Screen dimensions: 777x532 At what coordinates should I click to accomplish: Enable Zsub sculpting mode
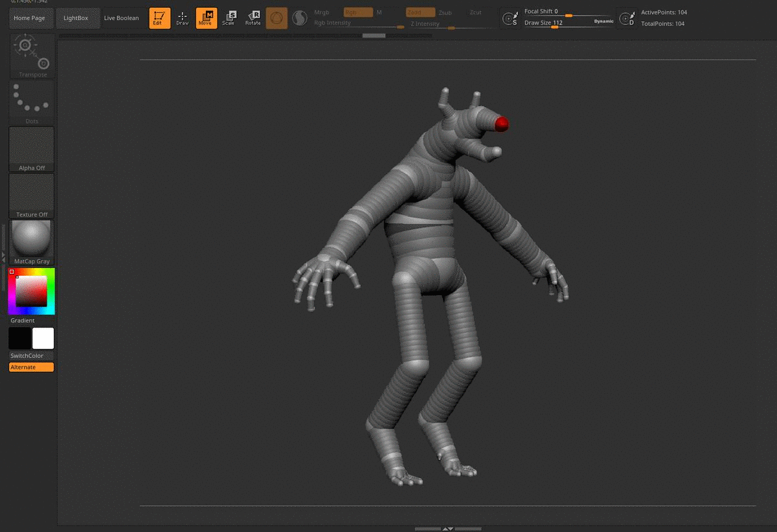(x=445, y=12)
